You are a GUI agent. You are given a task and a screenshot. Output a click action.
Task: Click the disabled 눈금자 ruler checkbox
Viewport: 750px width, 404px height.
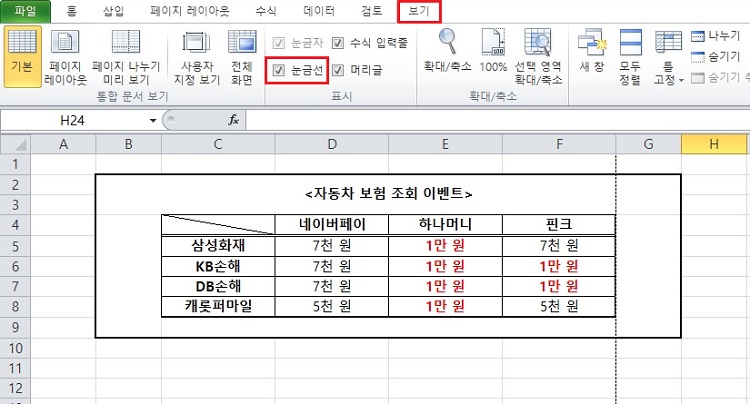point(279,43)
